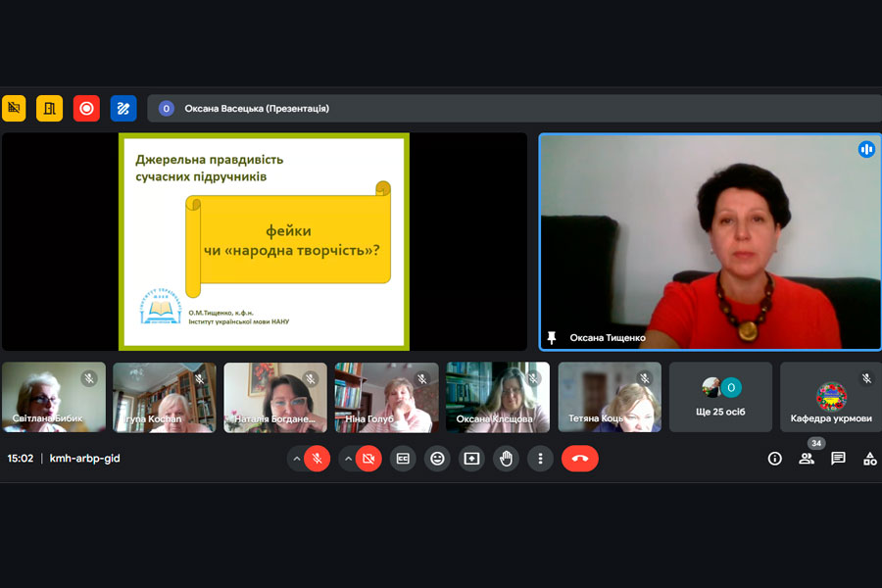The height and width of the screenshot is (588, 882).
Task: Open the emoji reactions button
Action: point(437,460)
